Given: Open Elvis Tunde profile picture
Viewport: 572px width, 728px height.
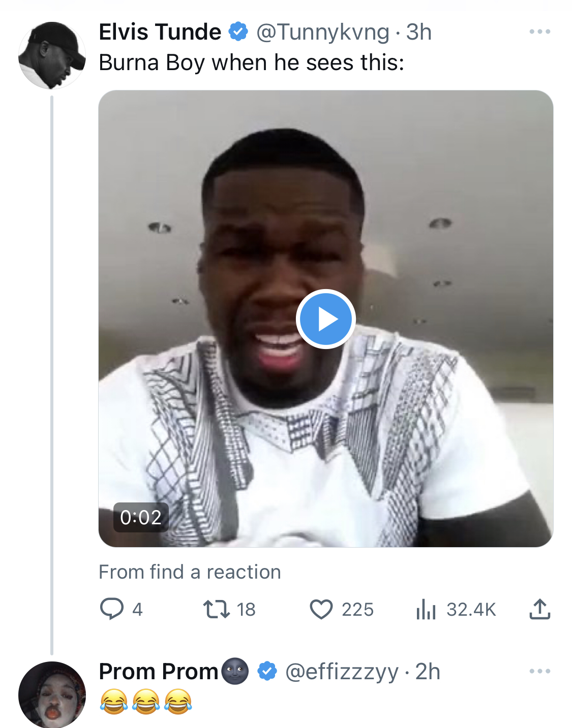Looking at the screenshot, I should click(x=52, y=55).
